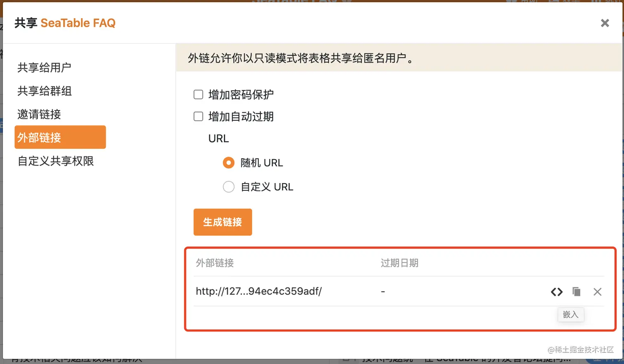The width and height of the screenshot is (624, 364).
Task: Select the 自定义 URL radio option
Action: pyautogui.click(x=229, y=187)
